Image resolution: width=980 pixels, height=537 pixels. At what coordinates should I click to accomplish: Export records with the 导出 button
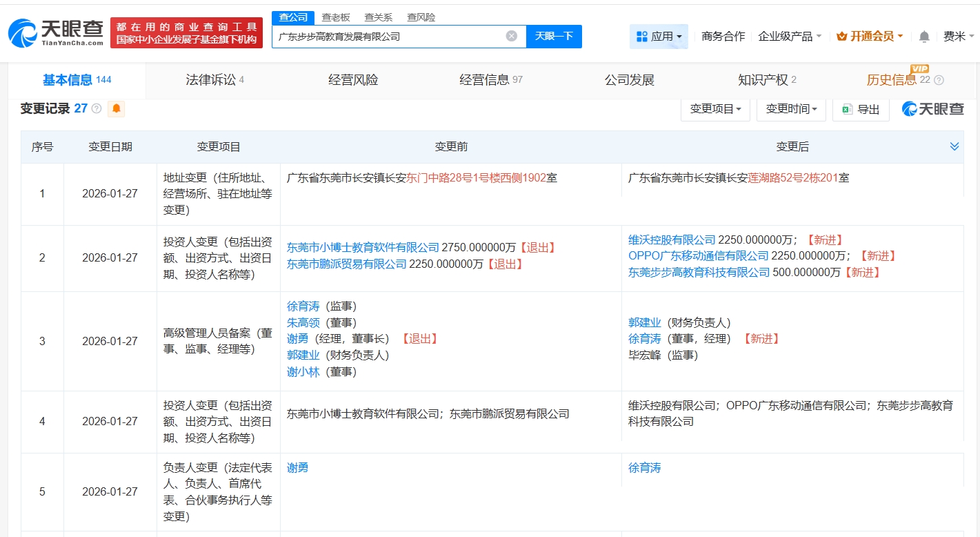pyautogui.click(x=861, y=109)
